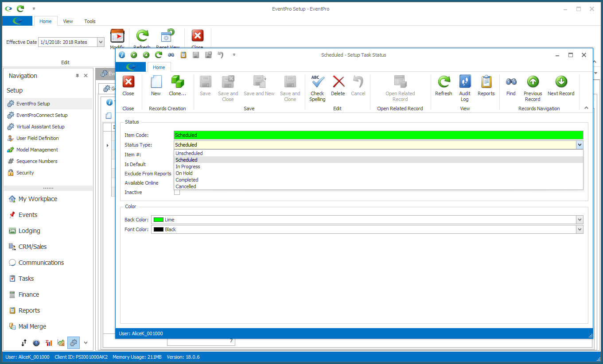Switch to the Tools tab in the main window
This screenshot has height=364, width=603.
coord(90,21)
